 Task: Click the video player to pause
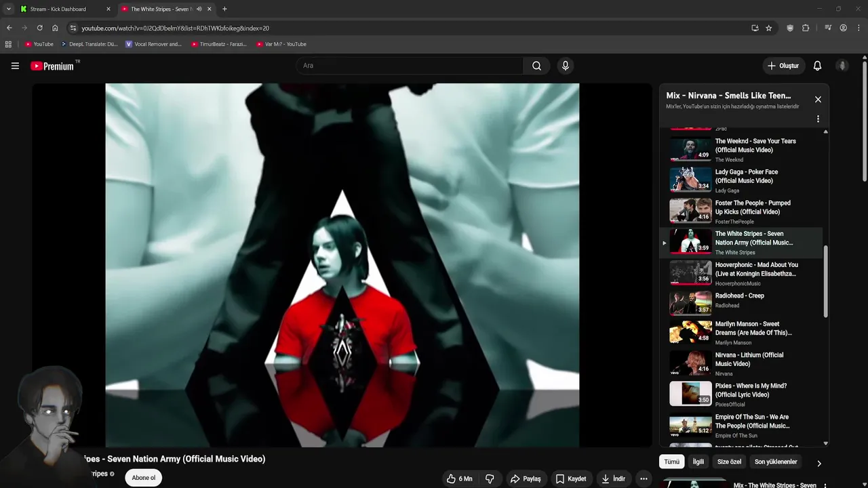coord(342,265)
